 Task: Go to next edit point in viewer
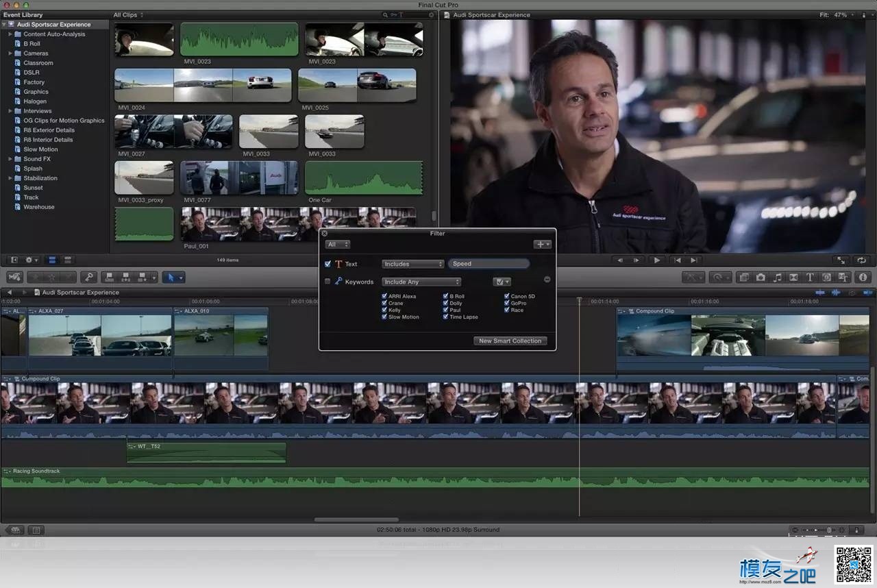pos(694,260)
